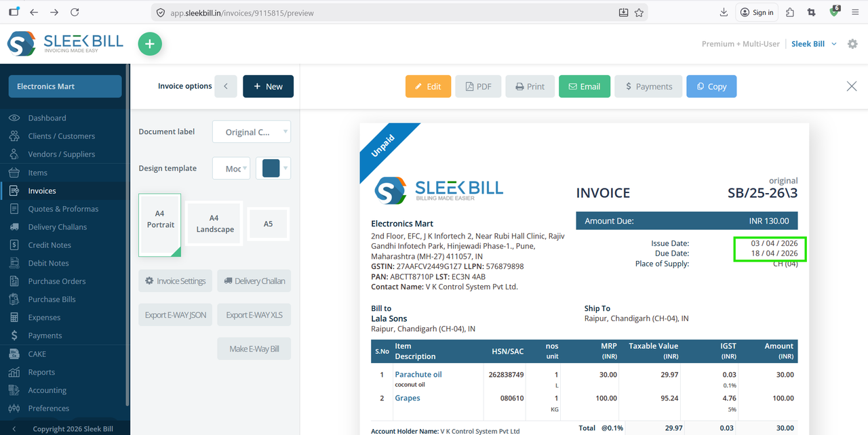Click the Premium + Multi-User label
The image size is (868, 435).
741,44
